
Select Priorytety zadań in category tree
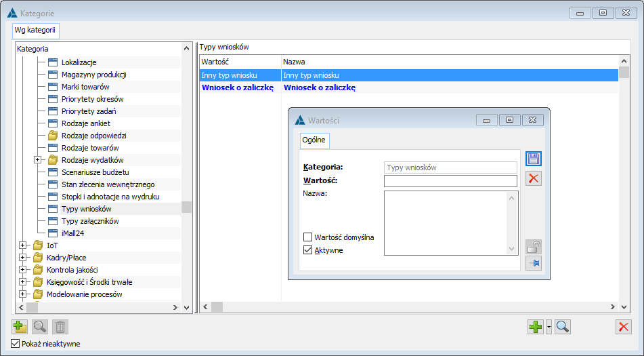pos(89,111)
